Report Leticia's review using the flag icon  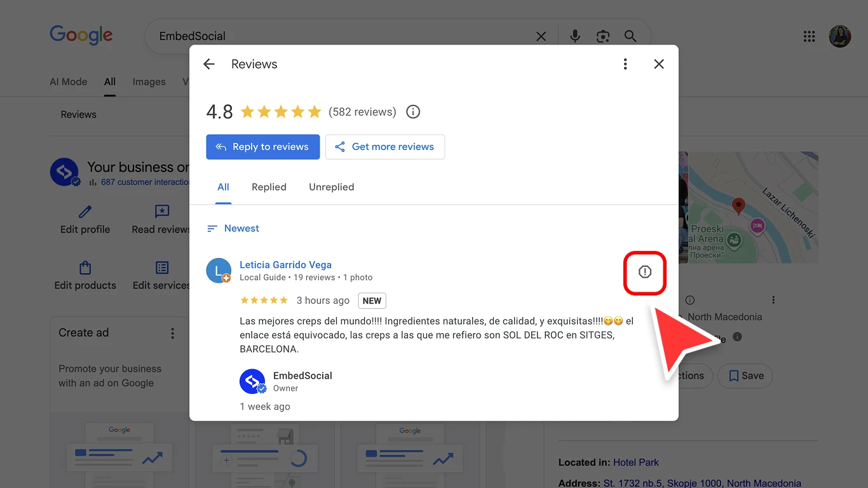point(645,272)
